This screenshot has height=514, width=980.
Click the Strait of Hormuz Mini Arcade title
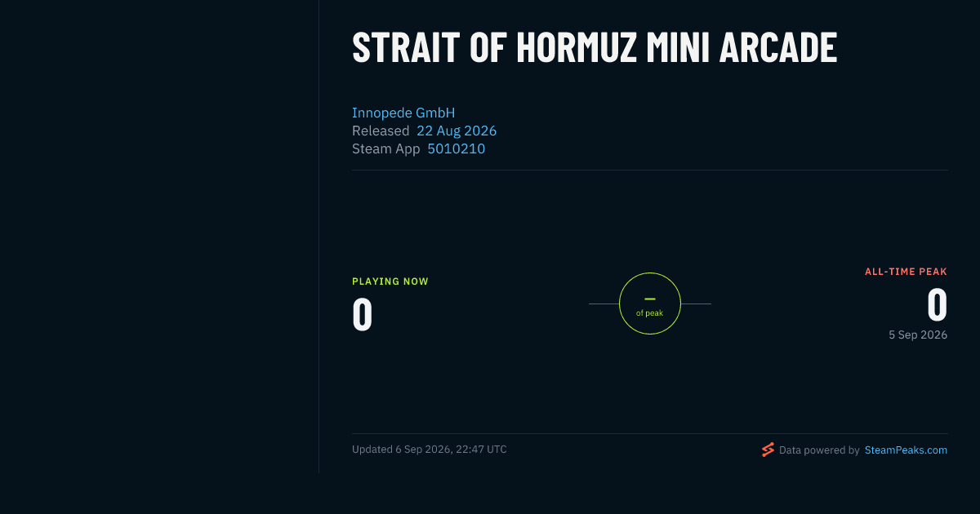595,47
